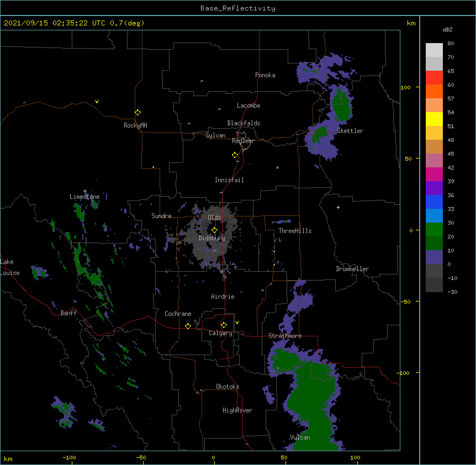This screenshot has height=465, width=476.
Task: Click the yellow V marker northwest of RockyMH
Action: tap(97, 102)
